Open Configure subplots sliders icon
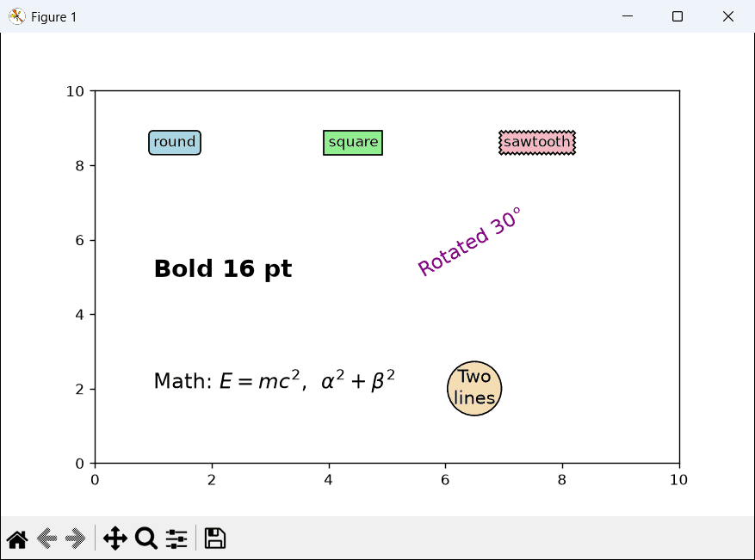Image resolution: width=755 pixels, height=560 pixels. [x=176, y=538]
